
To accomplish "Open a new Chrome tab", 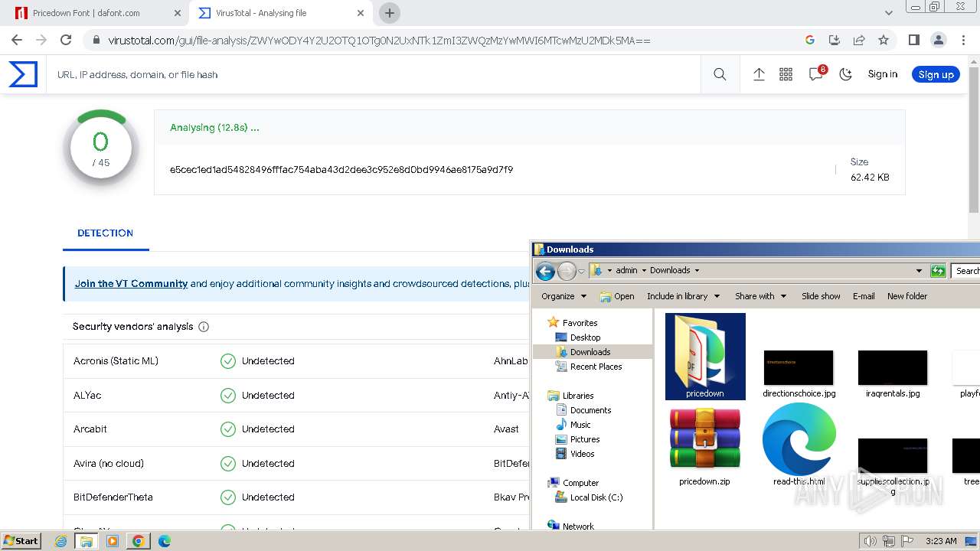I will [390, 13].
